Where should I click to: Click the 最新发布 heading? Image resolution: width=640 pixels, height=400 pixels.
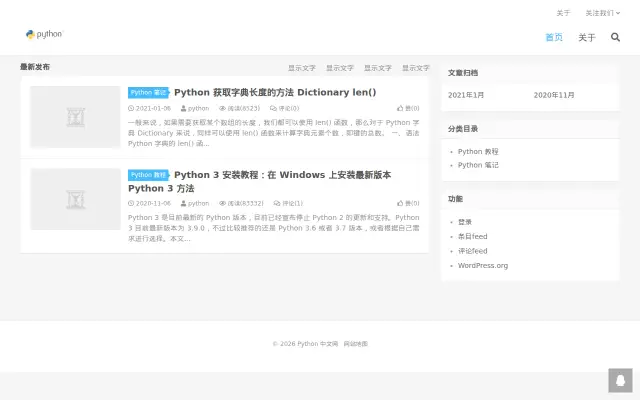point(35,67)
